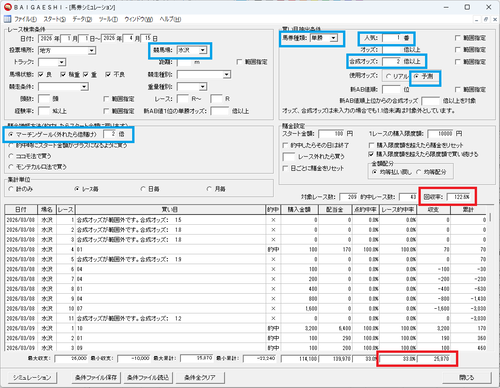This screenshot has width=500, height=388.
Task: Toggle the 不良 track condition checkbox
Action: coord(108,75)
